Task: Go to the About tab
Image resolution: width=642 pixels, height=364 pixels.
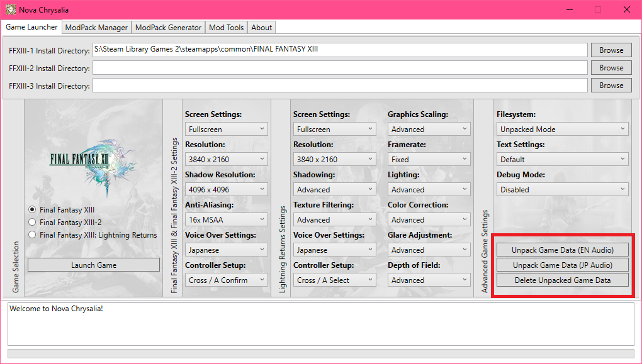Action: click(x=262, y=28)
